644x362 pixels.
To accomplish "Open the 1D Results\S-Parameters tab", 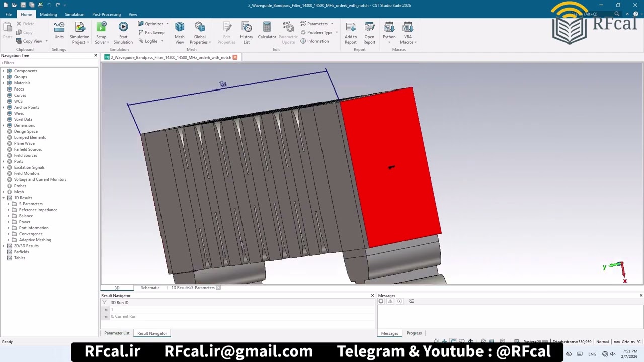I will point(193,288).
